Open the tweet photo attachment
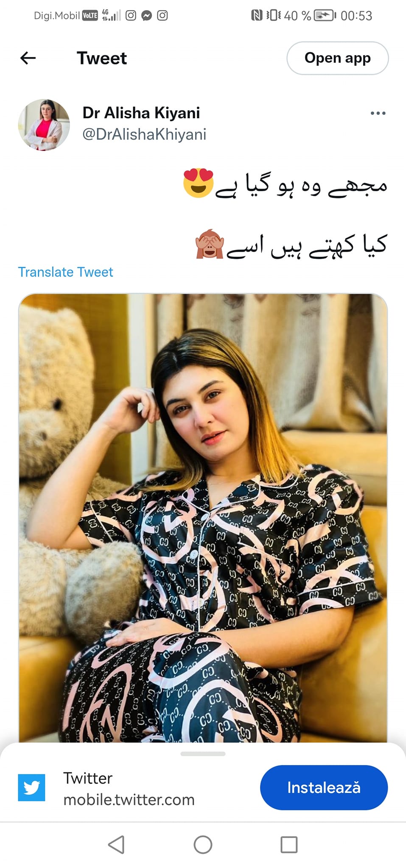Image resolution: width=406 pixels, height=868 pixels. (203, 517)
